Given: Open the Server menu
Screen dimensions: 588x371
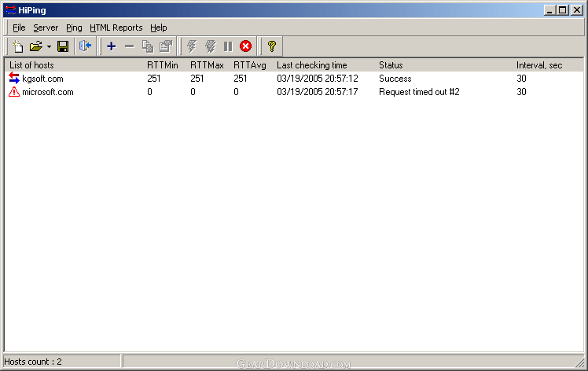Looking at the screenshot, I should coord(46,28).
